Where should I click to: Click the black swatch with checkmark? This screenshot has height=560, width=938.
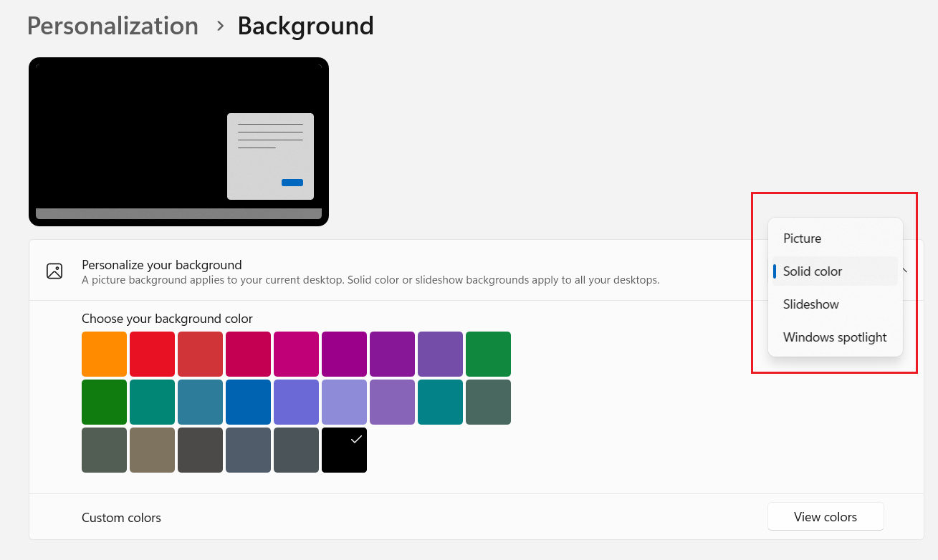344,450
